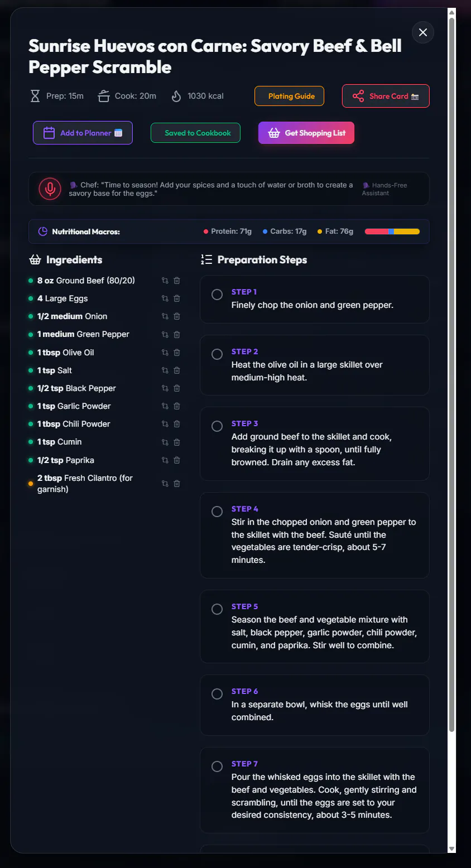Tick Step 4 sauté vegetables
This screenshot has width=471, height=868.
point(217,512)
